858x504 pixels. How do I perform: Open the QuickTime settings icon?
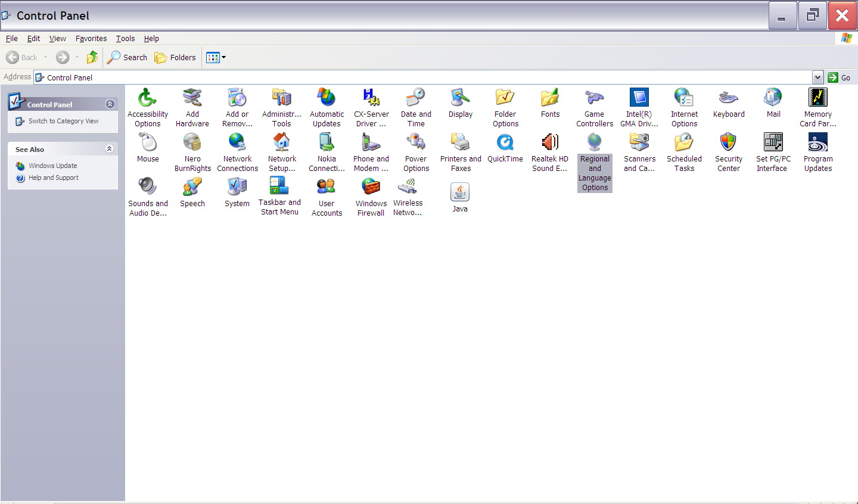pyautogui.click(x=505, y=143)
